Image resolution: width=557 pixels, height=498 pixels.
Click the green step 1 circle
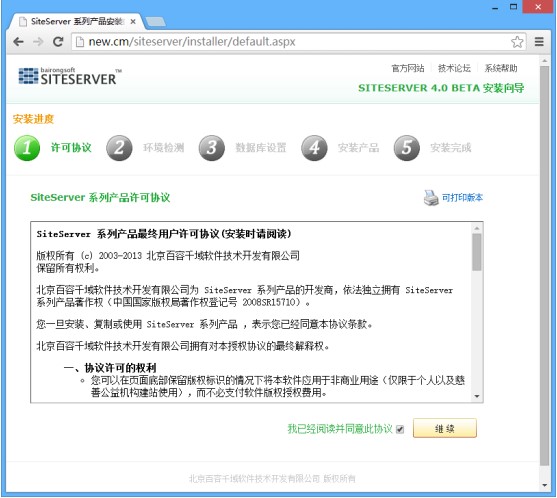(27, 148)
